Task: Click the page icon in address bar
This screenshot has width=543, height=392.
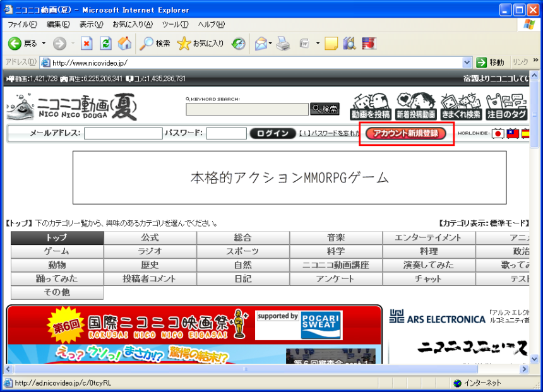Action: point(45,62)
